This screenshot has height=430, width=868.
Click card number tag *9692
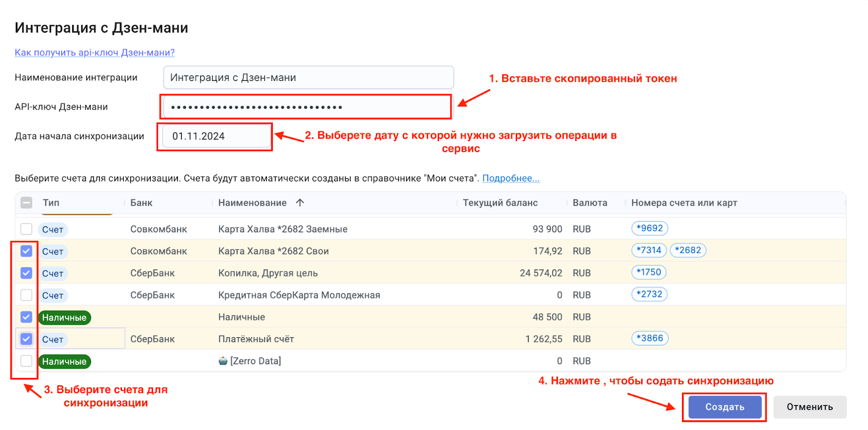point(649,228)
